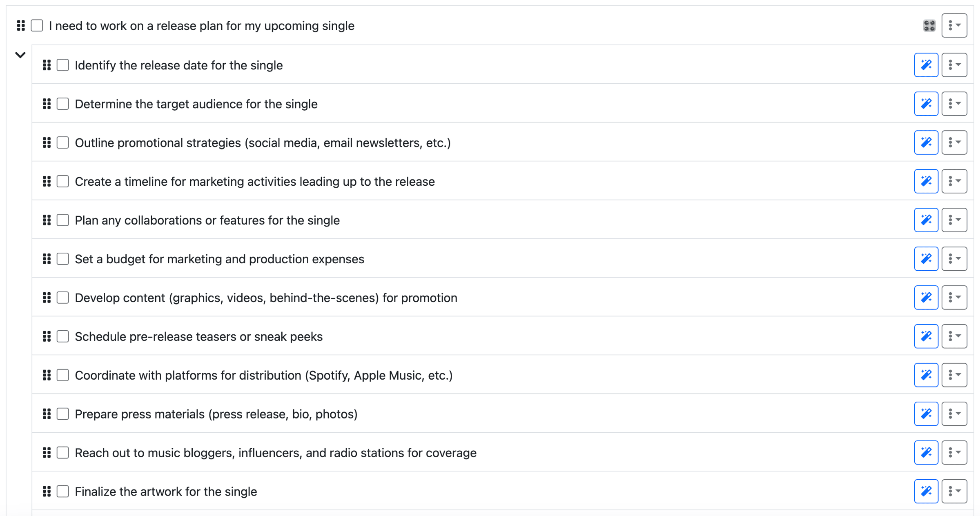Click magic wand for Prepare press materials
Screen dimensions: 980x516
click(926, 414)
